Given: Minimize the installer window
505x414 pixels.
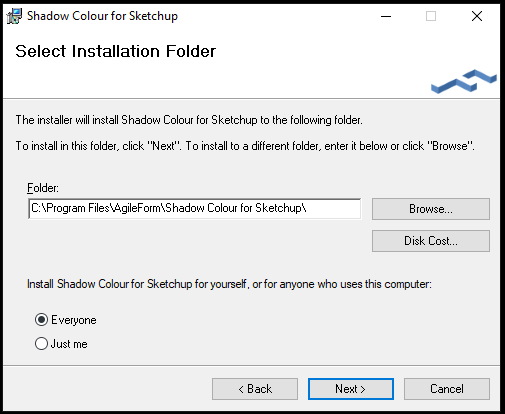Looking at the screenshot, I should (x=386, y=16).
